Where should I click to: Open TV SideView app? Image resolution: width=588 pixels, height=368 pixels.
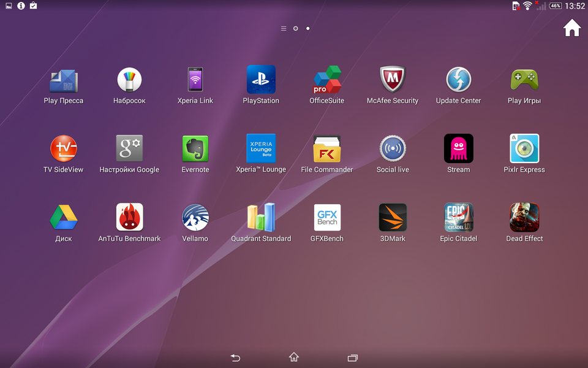pyautogui.click(x=64, y=148)
